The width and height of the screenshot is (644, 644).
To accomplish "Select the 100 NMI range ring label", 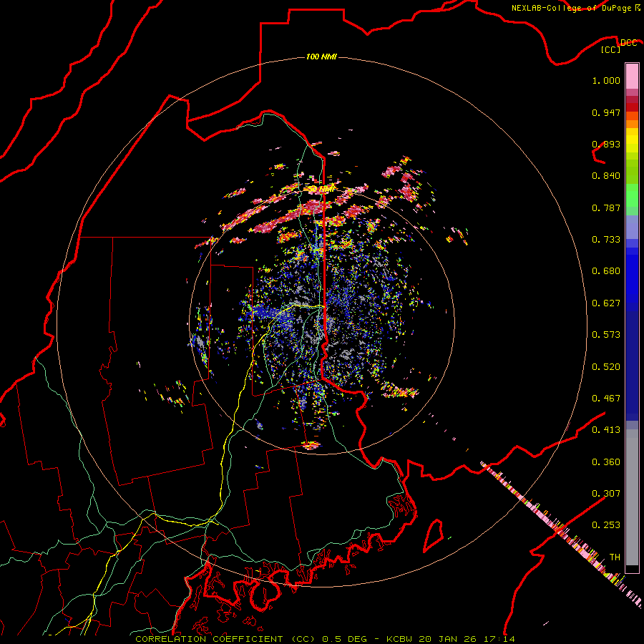I will tap(321, 57).
